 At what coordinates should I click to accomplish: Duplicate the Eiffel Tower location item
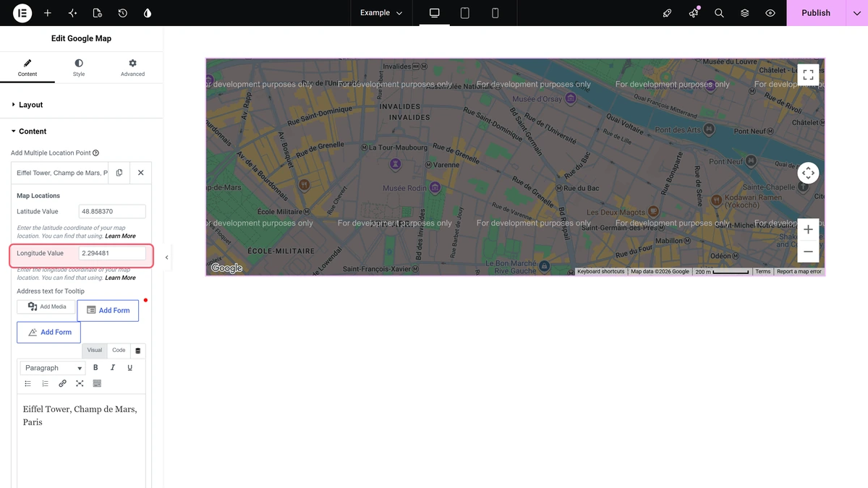tap(119, 173)
